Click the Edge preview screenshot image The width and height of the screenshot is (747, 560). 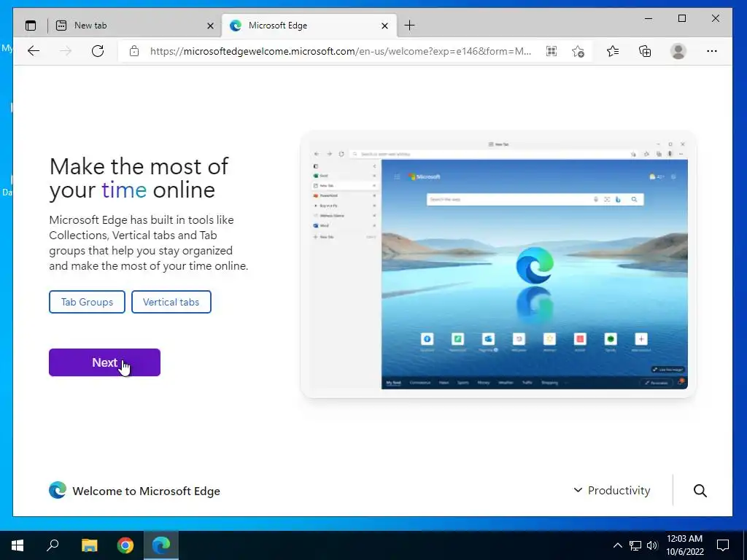tap(498, 264)
